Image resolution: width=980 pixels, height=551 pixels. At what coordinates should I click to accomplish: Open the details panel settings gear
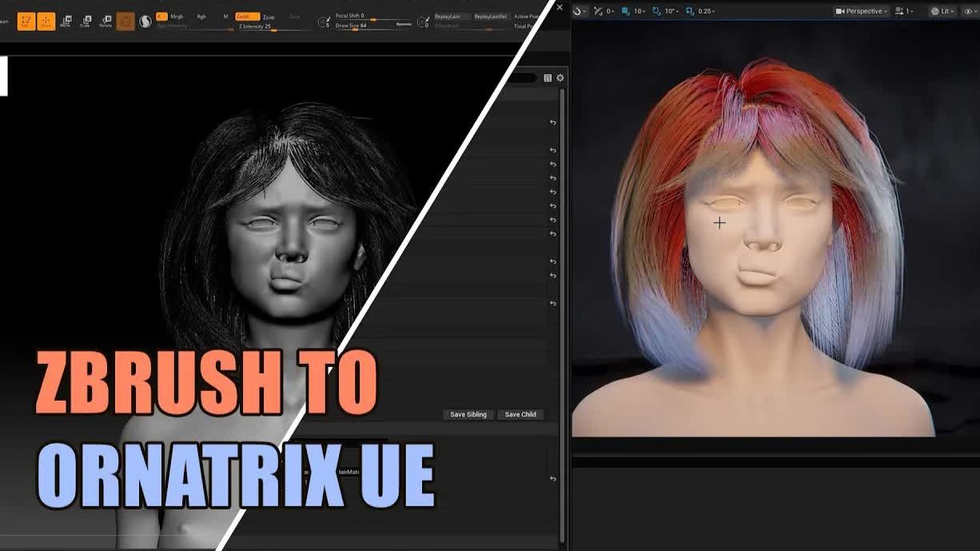pyautogui.click(x=560, y=78)
